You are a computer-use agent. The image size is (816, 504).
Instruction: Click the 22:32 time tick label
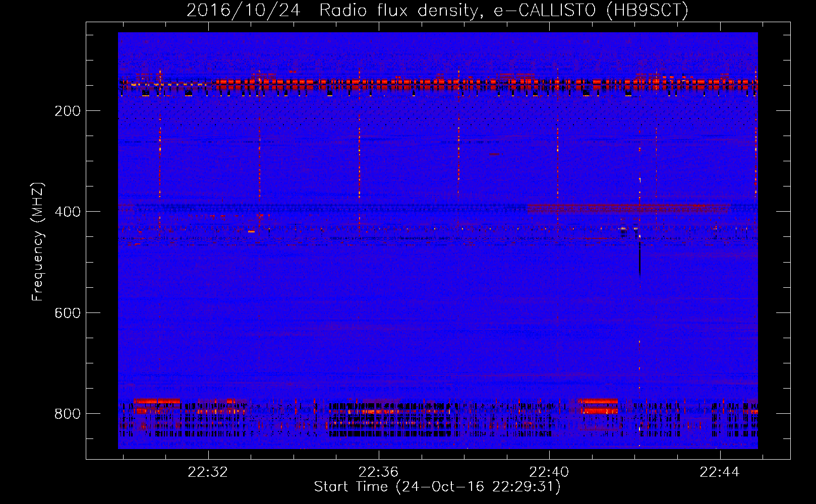click(x=208, y=472)
